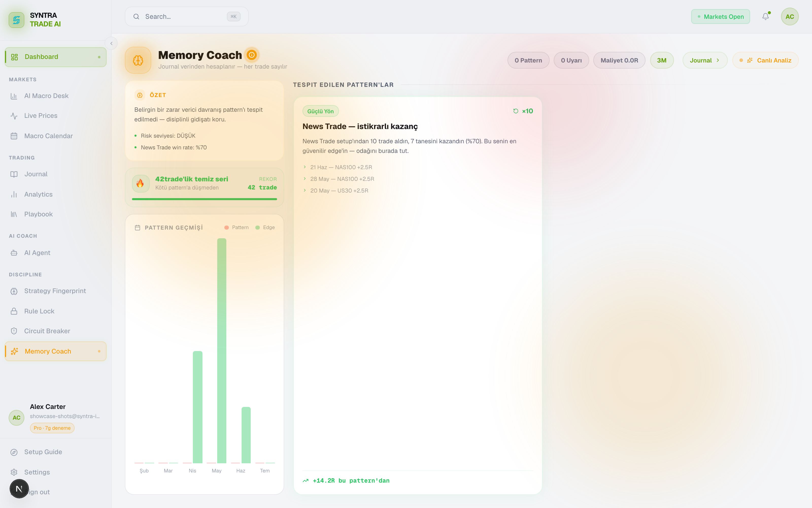Click the fire streak icon
This screenshot has width=812, height=508.
point(140,183)
